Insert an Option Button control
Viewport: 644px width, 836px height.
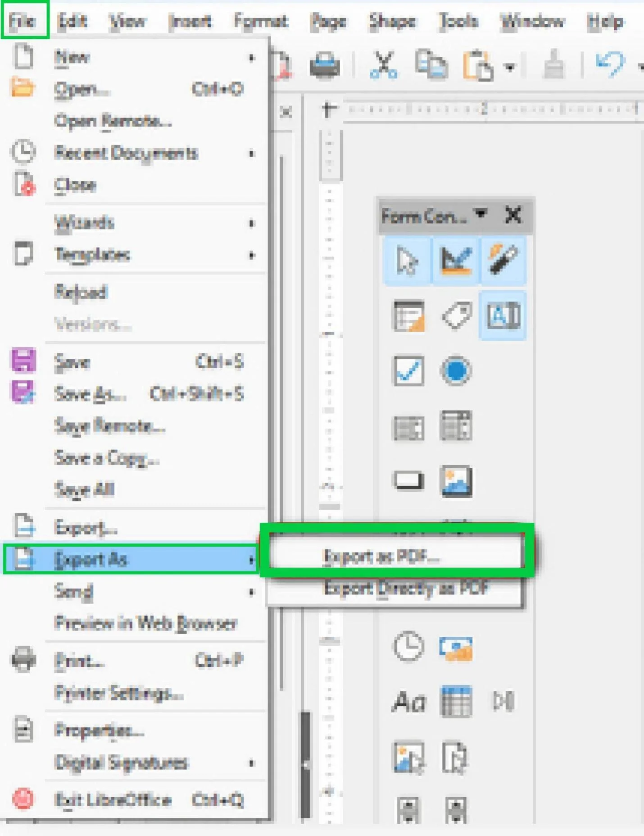coord(456,371)
